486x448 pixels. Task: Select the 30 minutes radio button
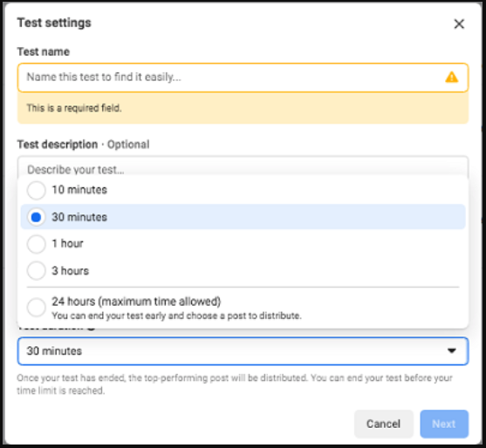coord(37,217)
